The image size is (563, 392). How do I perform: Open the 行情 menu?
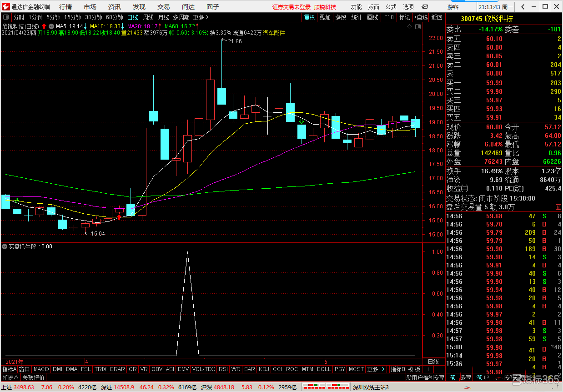[x=65, y=7]
